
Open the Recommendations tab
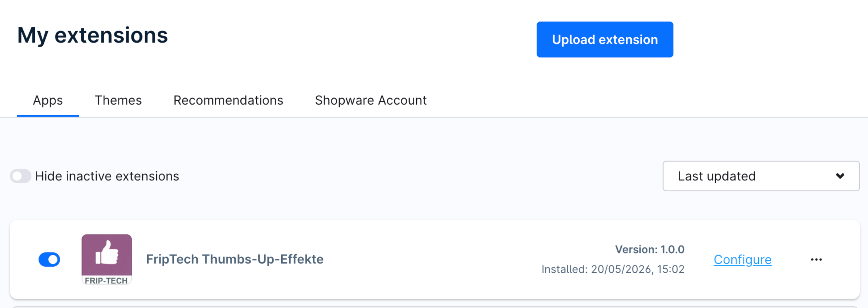point(228,100)
